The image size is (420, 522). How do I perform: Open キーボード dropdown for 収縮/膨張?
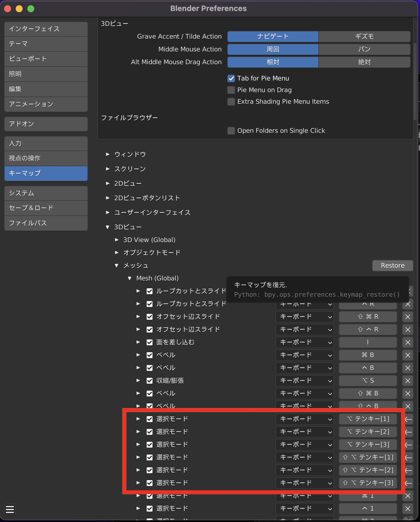pyautogui.click(x=305, y=381)
